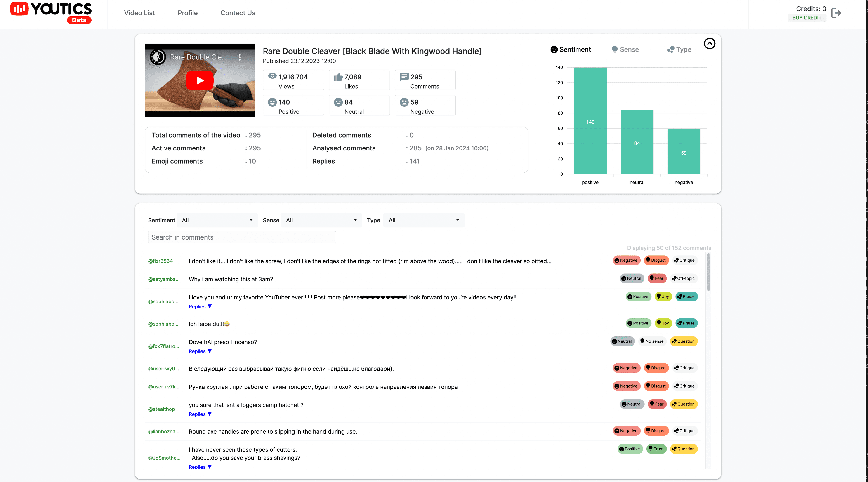Open the Type filter dropdown

[x=424, y=220]
